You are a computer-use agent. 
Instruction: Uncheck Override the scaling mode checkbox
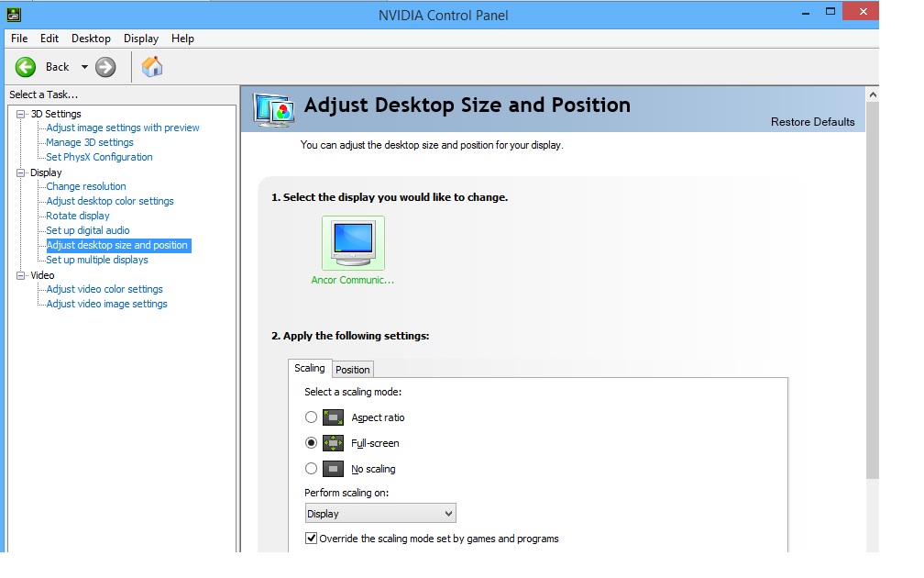[x=311, y=538]
